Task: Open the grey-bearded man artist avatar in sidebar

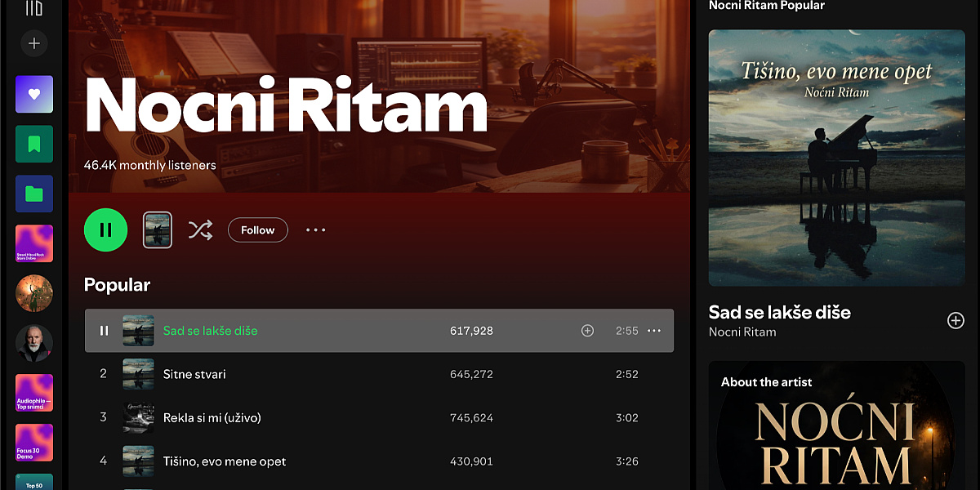Action: pos(34,343)
